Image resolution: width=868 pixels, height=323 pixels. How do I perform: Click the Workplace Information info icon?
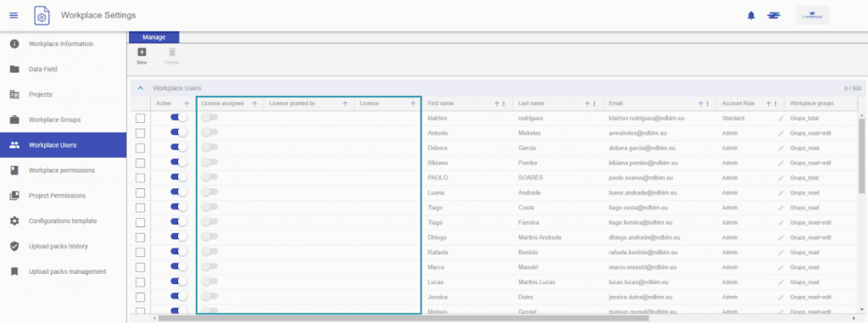15,44
